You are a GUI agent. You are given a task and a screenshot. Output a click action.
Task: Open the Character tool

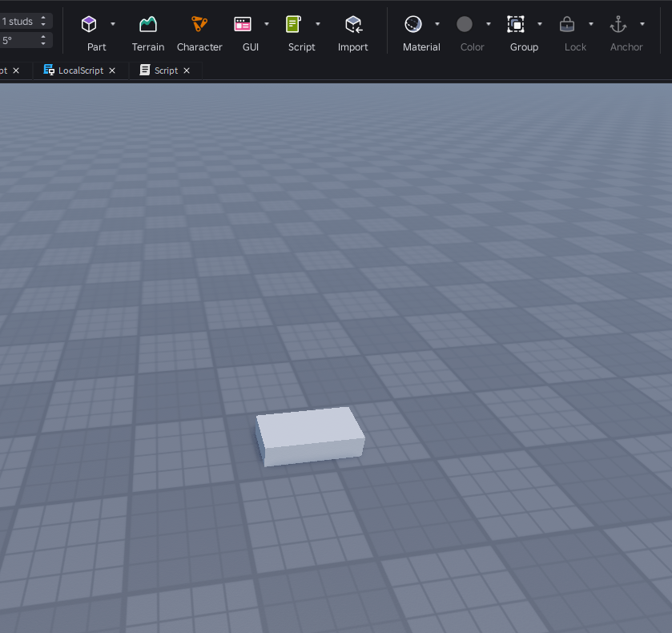pos(199,25)
